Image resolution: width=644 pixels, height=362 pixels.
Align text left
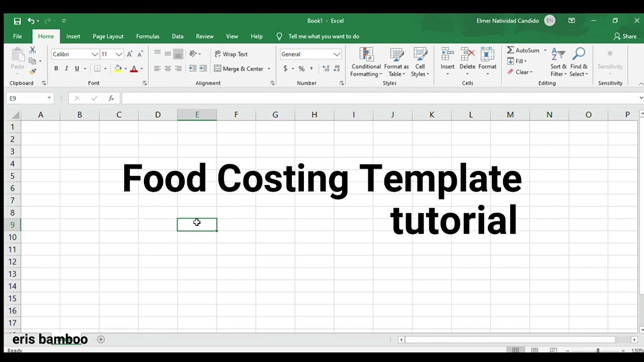pos(157,68)
